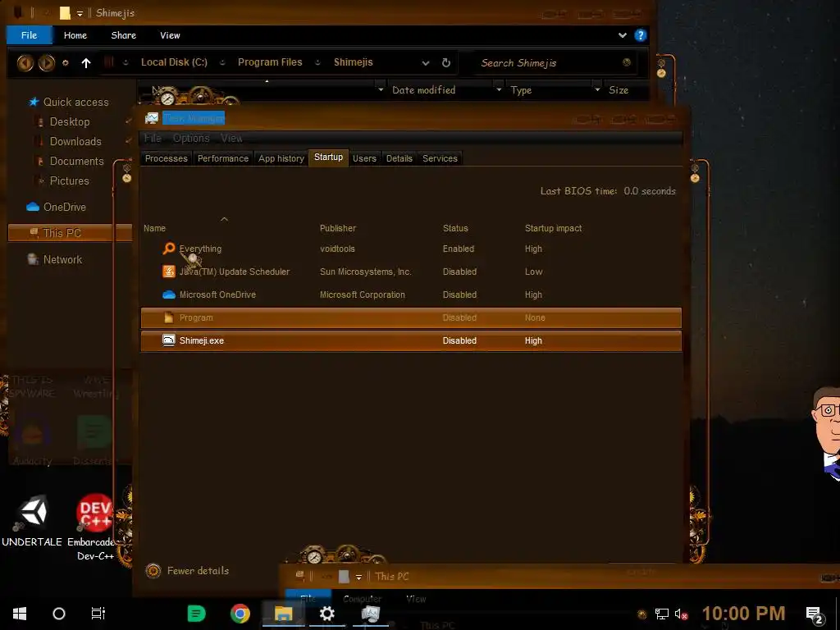This screenshot has width=840, height=630.
Task: Open Cortana search circle on taskbar
Action: [x=59, y=614]
